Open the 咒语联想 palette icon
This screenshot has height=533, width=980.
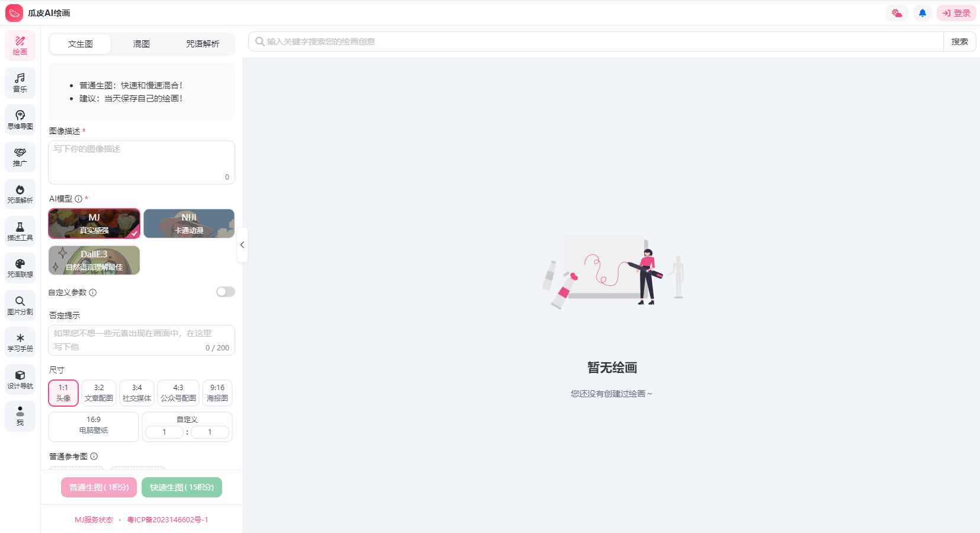pyautogui.click(x=20, y=268)
